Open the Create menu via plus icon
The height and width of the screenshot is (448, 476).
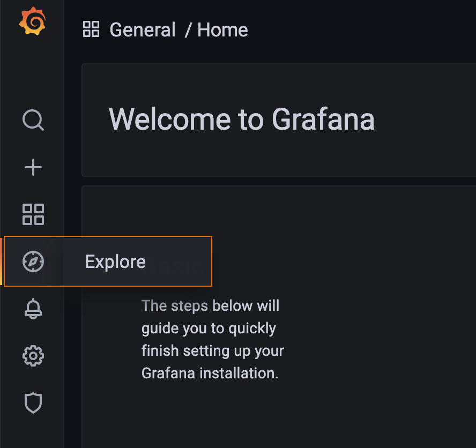point(33,167)
